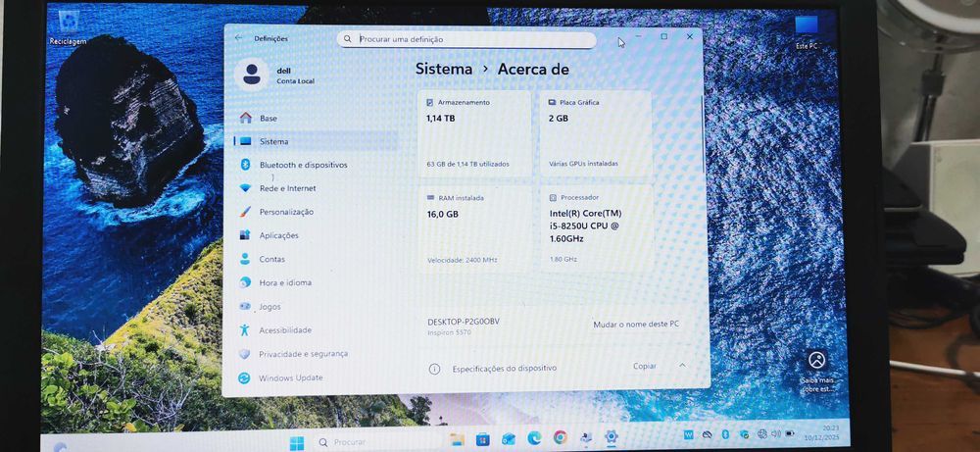
Task: Click 'Mudar o nome deste PC' button
Action: (636, 325)
